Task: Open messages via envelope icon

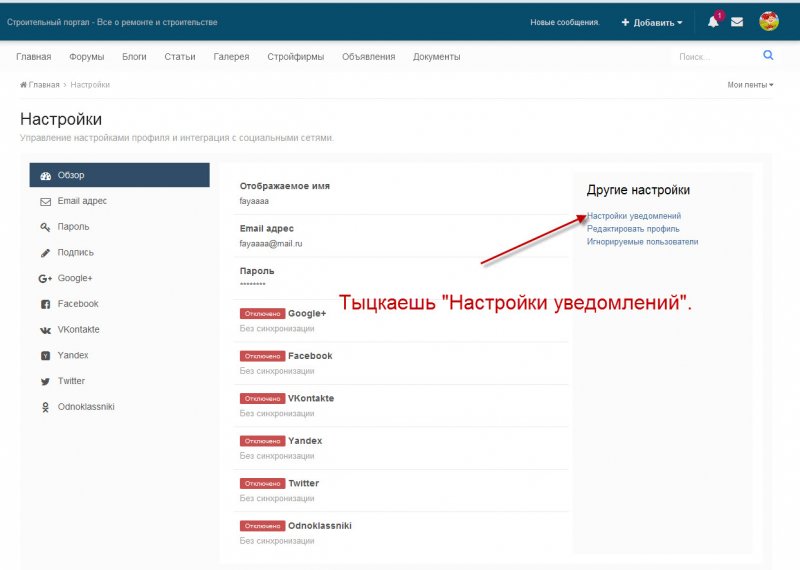Action: (737, 22)
